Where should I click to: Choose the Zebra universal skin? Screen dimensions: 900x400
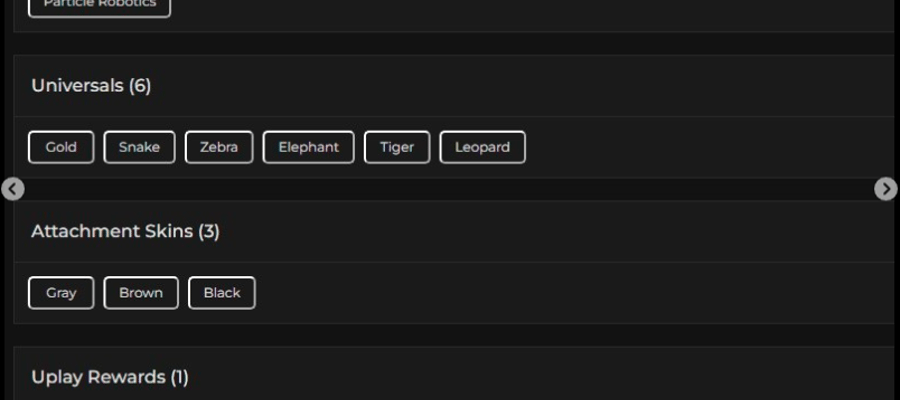tap(219, 147)
